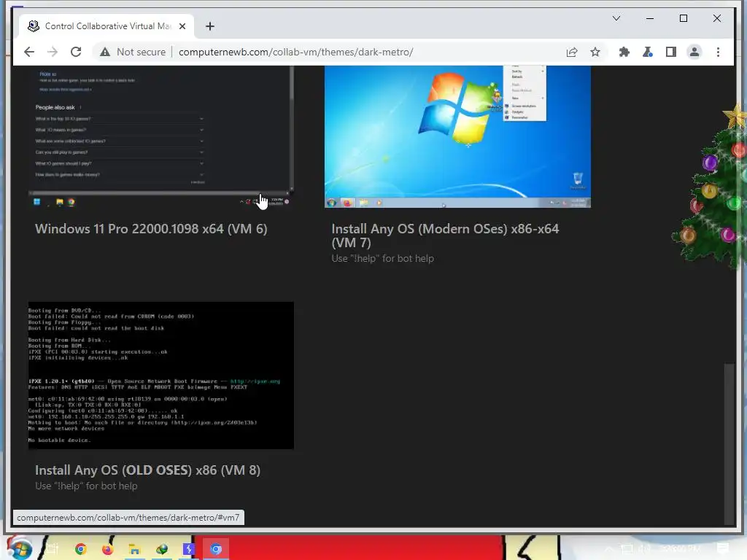Reload the current page
The height and width of the screenshot is (560, 747).
click(76, 52)
